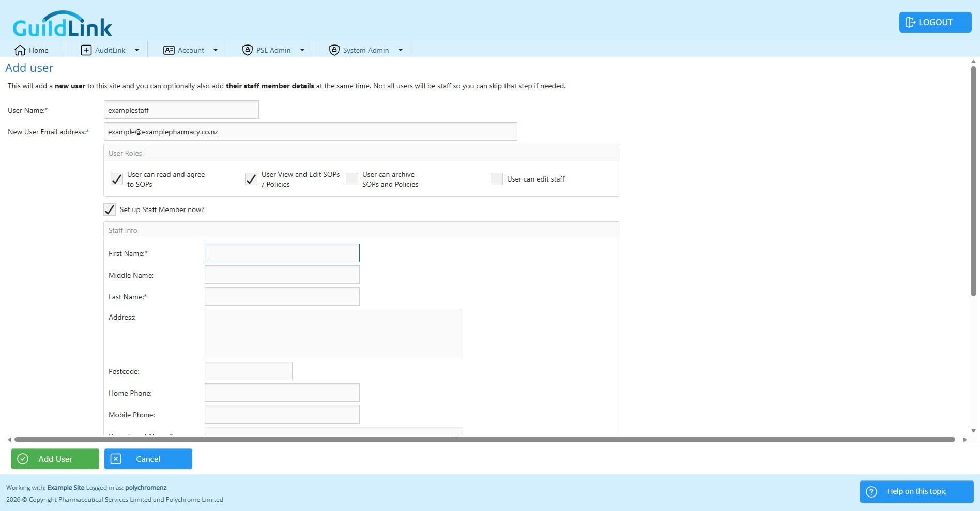The image size is (980, 511).
Task: Click the scroll right arrow
Action: pyautogui.click(x=965, y=440)
